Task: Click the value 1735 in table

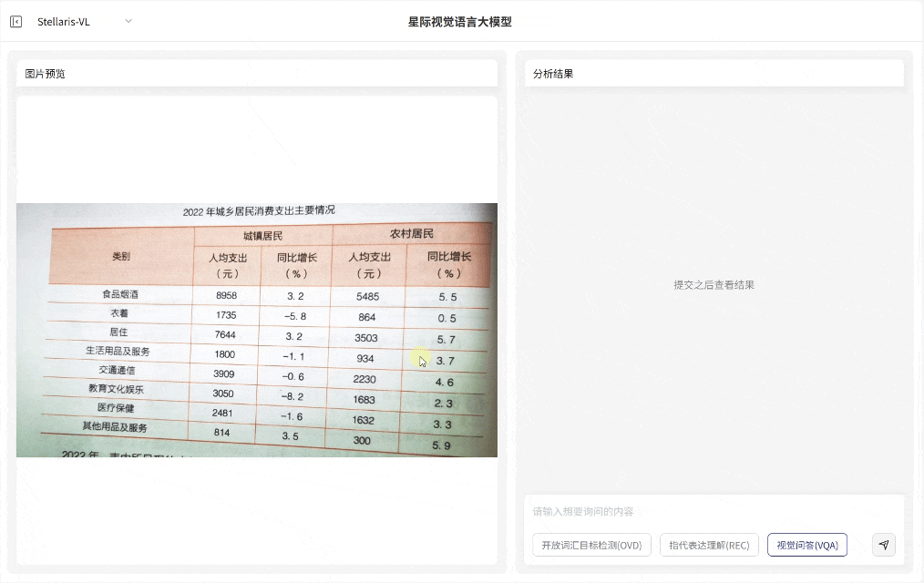Action: [x=226, y=315]
